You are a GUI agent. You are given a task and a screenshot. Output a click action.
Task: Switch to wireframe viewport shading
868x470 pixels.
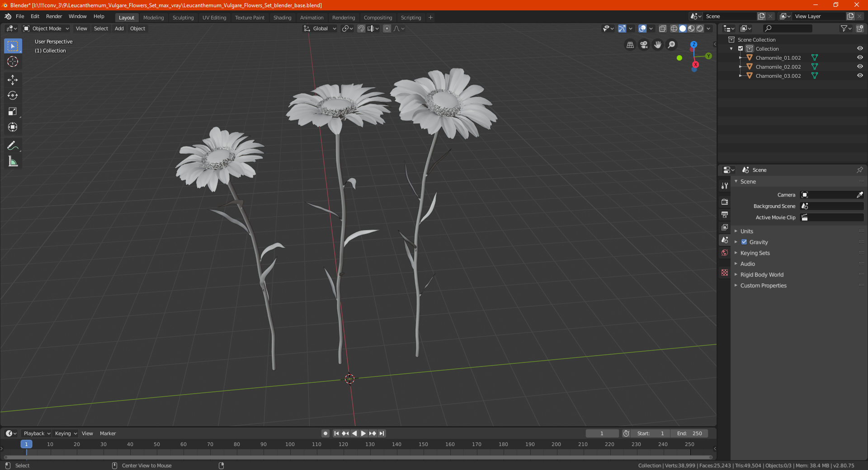[674, 28]
